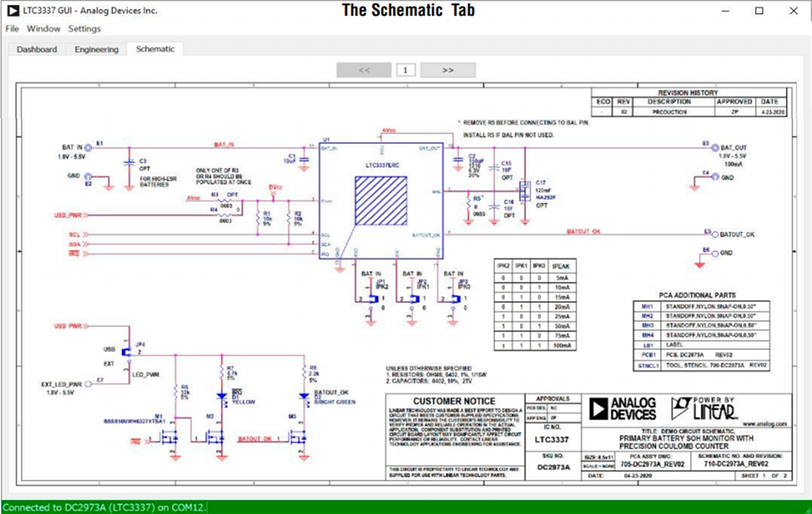The image size is (812, 514).
Task: Switch to the Engineering tab
Action: tap(96, 49)
